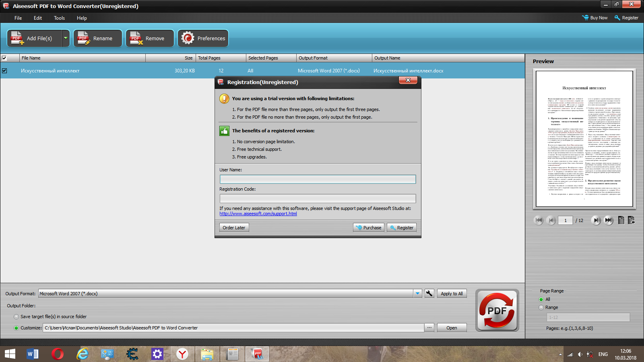Click the volume icon in system tray

(580, 354)
